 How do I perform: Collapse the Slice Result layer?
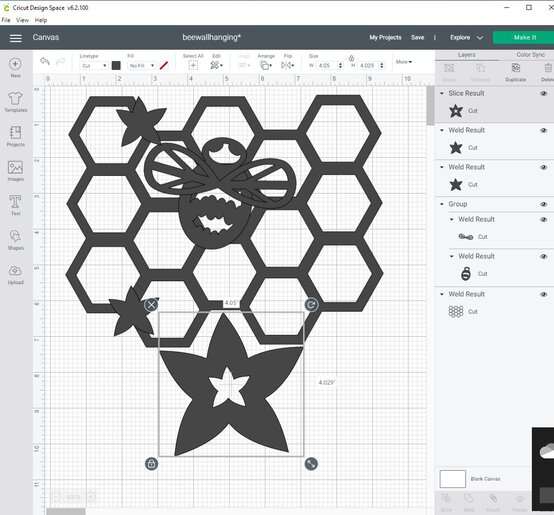[442, 93]
